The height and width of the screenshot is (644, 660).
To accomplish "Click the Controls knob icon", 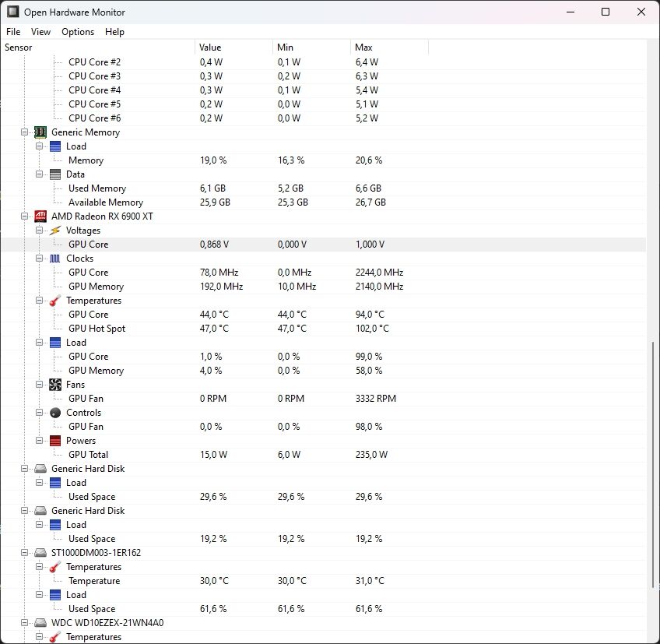I will pos(55,413).
